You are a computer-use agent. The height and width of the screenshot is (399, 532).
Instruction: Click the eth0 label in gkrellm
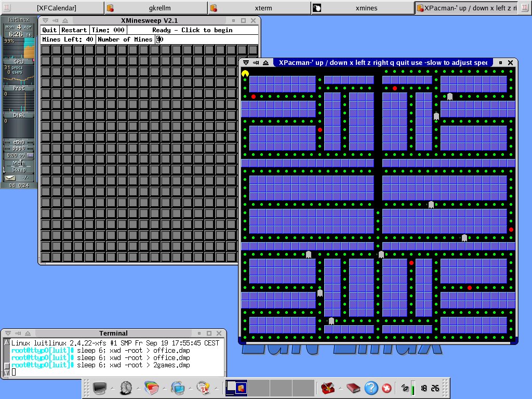(x=19, y=142)
